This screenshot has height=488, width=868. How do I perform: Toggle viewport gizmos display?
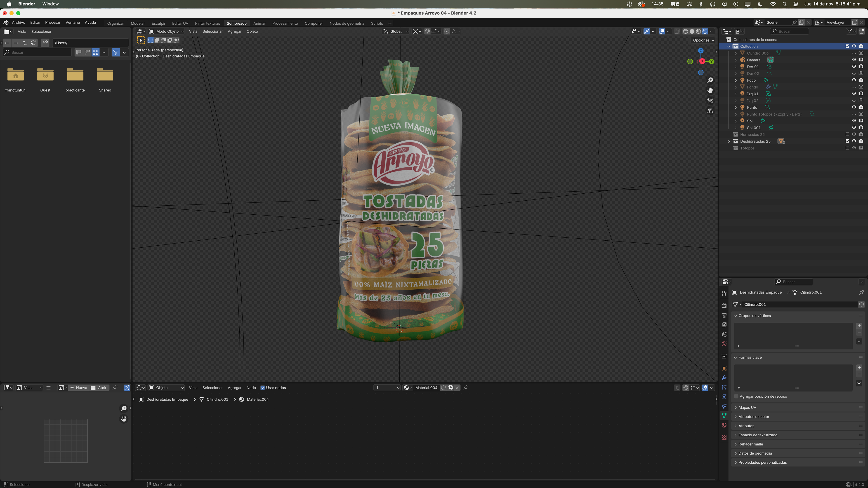tap(646, 31)
